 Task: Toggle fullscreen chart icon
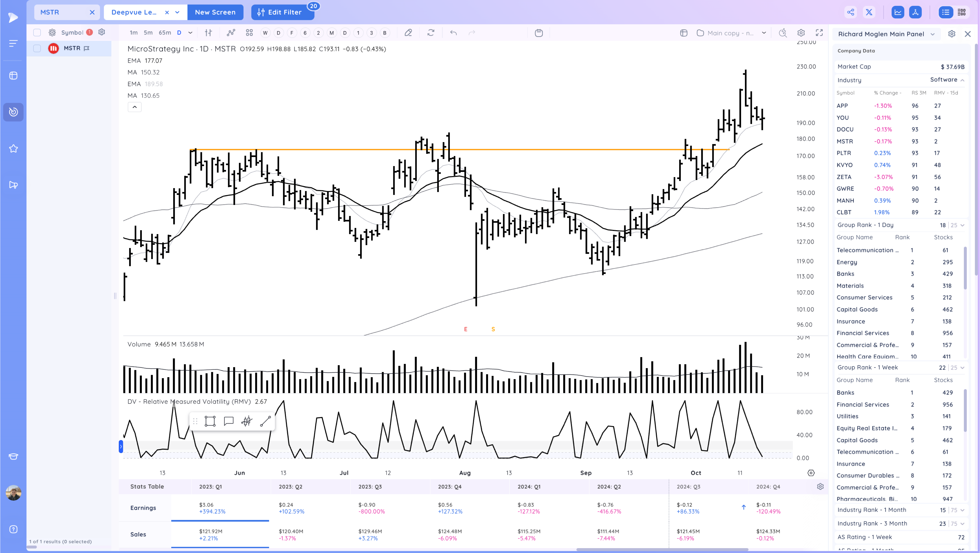pyautogui.click(x=819, y=33)
